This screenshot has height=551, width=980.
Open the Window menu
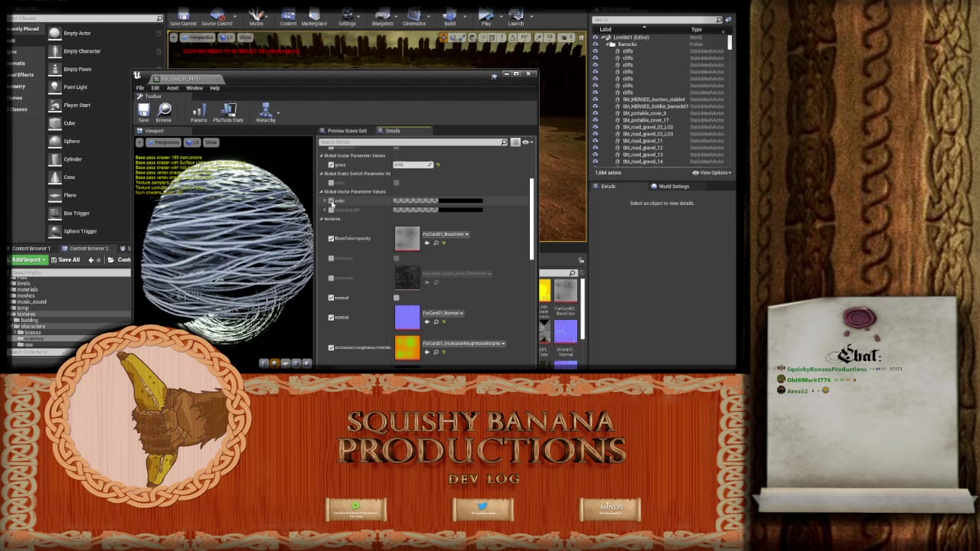[194, 88]
